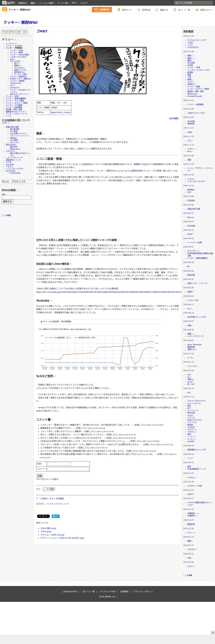Open 5ちゃんねる in the menu sidebar
Image resolution: width=215 pixels, height=644 pixels.
point(15,61)
